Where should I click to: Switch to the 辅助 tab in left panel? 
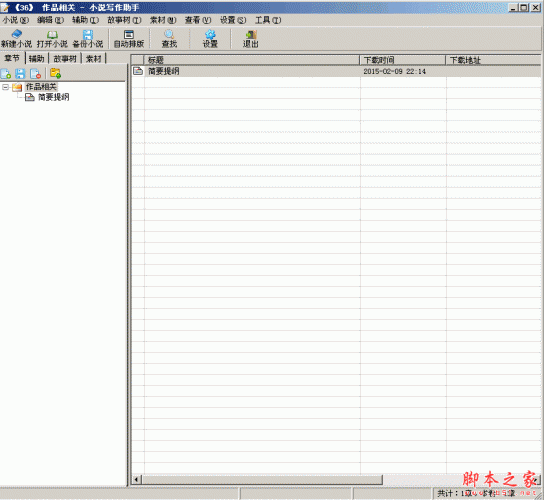[37, 59]
